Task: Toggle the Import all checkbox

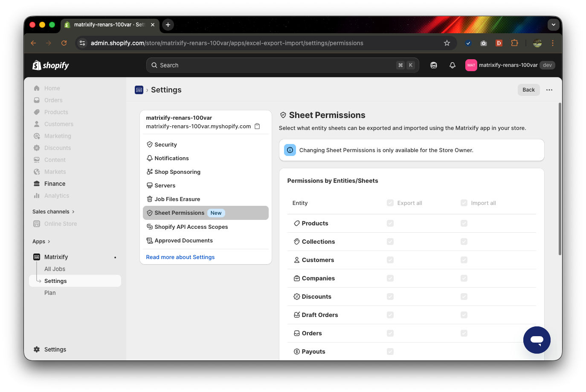Action: pos(464,203)
